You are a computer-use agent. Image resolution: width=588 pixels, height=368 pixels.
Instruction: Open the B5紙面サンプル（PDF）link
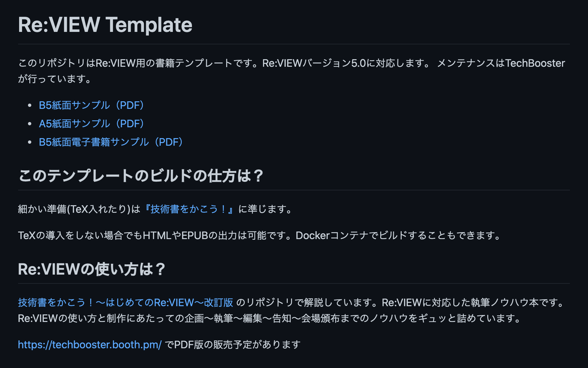(x=92, y=105)
